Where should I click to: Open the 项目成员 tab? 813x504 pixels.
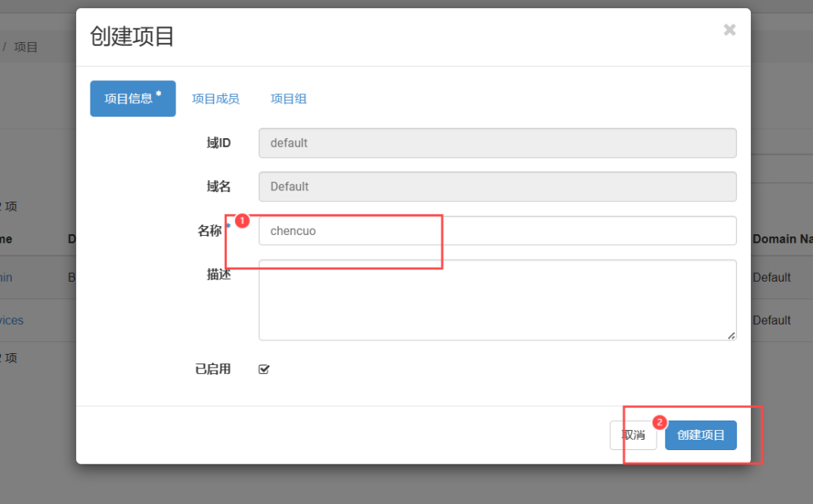pyautogui.click(x=215, y=98)
